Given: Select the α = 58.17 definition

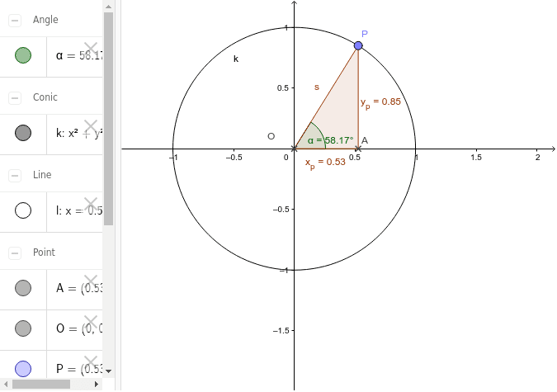Looking at the screenshot, I should pos(79,56).
